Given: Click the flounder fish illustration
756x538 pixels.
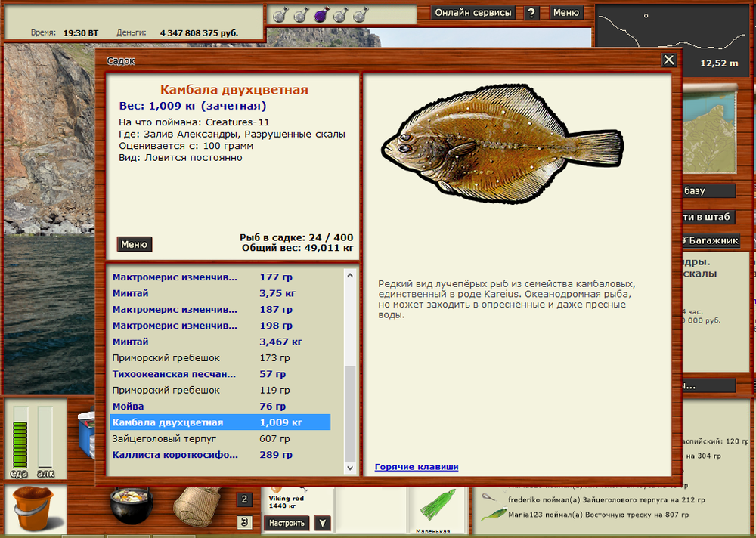Looking at the screenshot, I should [x=502, y=144].
